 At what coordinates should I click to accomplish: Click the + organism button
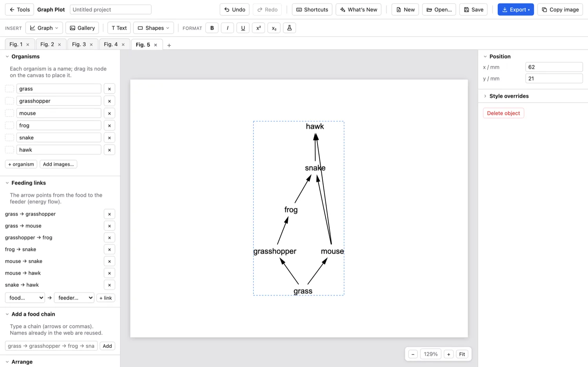pyautogui.click(x=21, y=164)
